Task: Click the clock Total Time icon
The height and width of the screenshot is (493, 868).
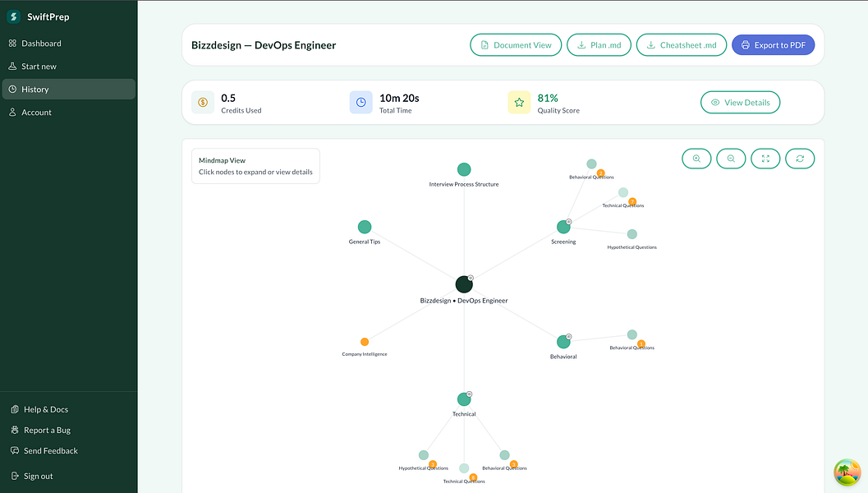Action: coord(361,103)
